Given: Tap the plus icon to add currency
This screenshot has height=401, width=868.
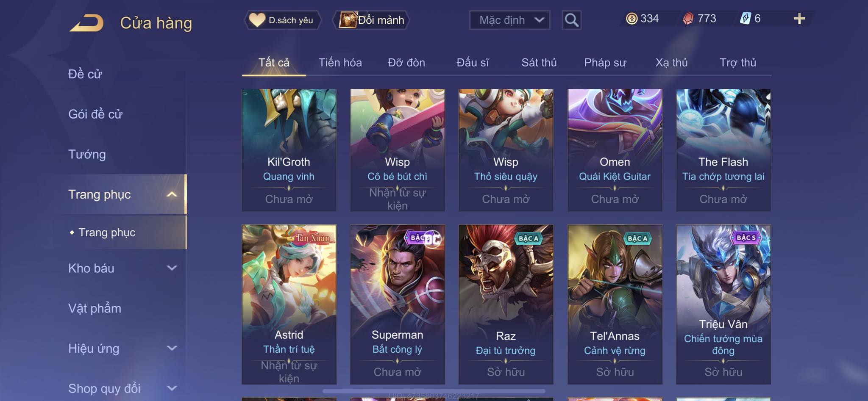Looking at the screenshot, I should coord(799,19).
